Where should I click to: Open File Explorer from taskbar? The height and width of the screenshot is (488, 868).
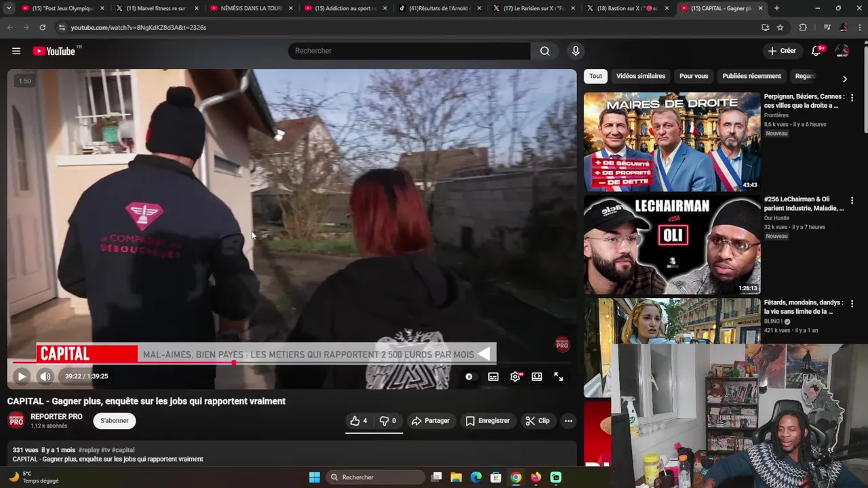pyautogui.click(x=456, y=477)
